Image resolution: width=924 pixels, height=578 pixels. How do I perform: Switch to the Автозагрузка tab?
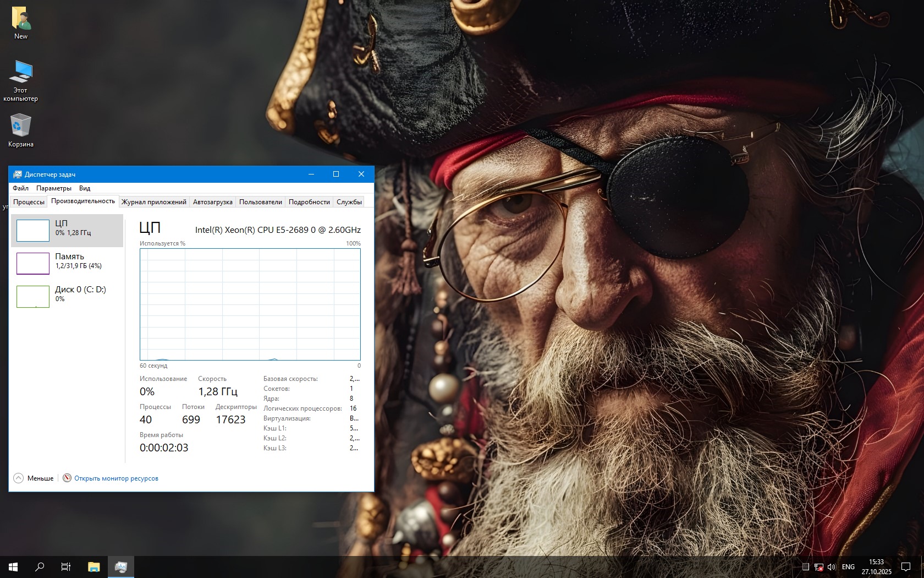[212, 202]
